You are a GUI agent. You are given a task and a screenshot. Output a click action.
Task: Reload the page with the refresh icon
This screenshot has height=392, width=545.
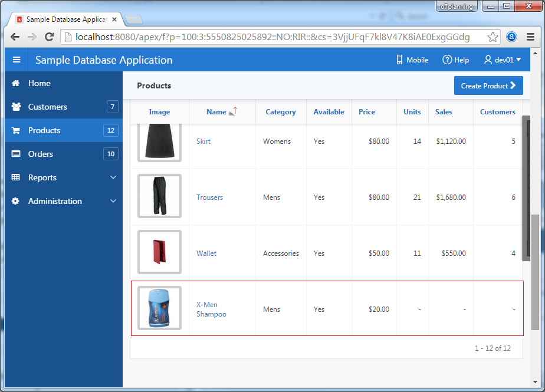pyautogui.click(x=50, y=37)
